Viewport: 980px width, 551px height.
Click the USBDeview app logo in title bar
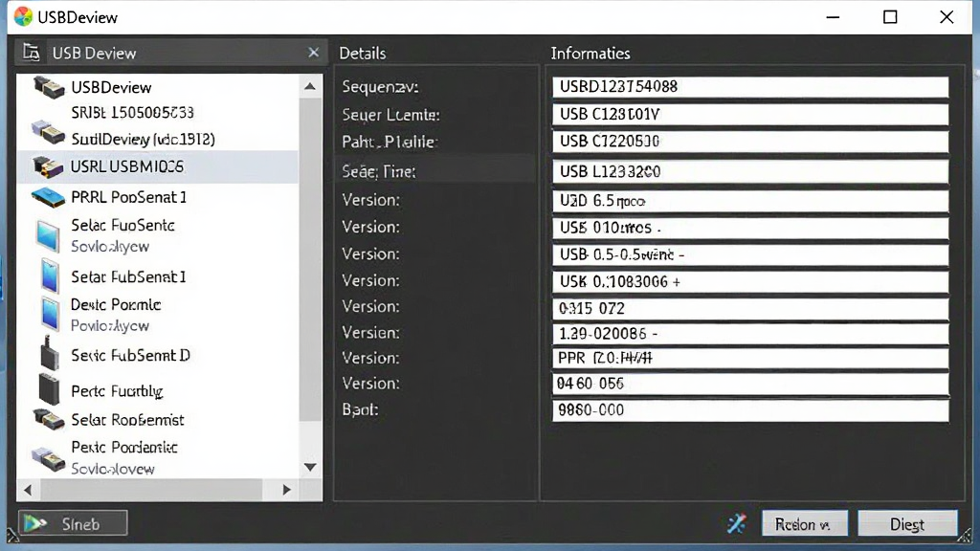click(23, 17)
